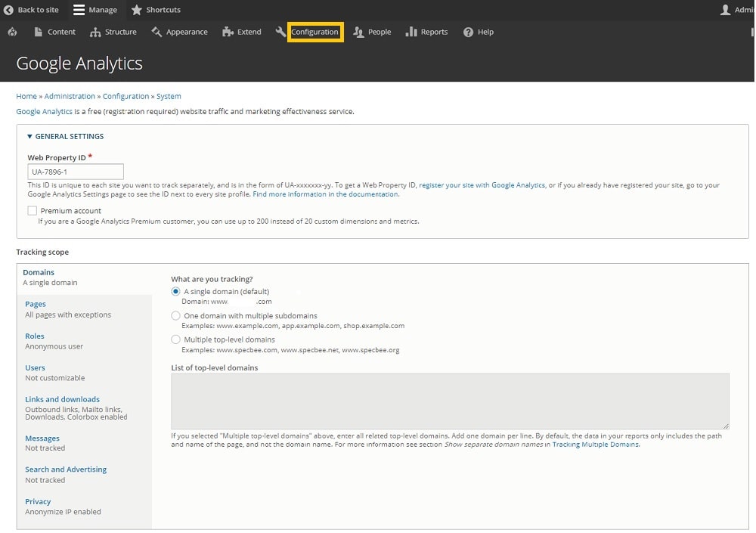Image resolution: width=756 pixels, height=533 pixels.
Task: Follow 'register your site with Google Analytics' link
Action: 482,185
